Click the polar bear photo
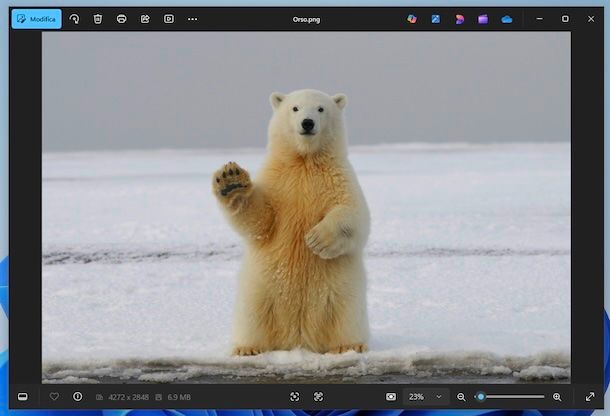Viewport: 610px width, 416px height. (x=306, y=207)
